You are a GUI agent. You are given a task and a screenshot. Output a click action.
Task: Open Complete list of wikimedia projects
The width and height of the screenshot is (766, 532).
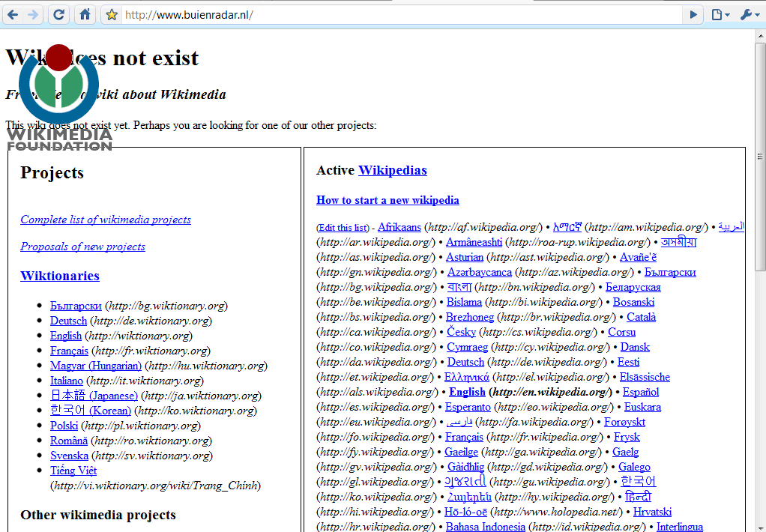tap(106, 220)
